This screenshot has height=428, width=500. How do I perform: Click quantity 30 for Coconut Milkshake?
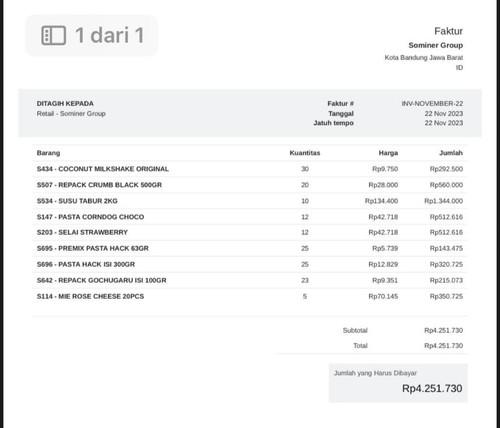tap(305, 169)
